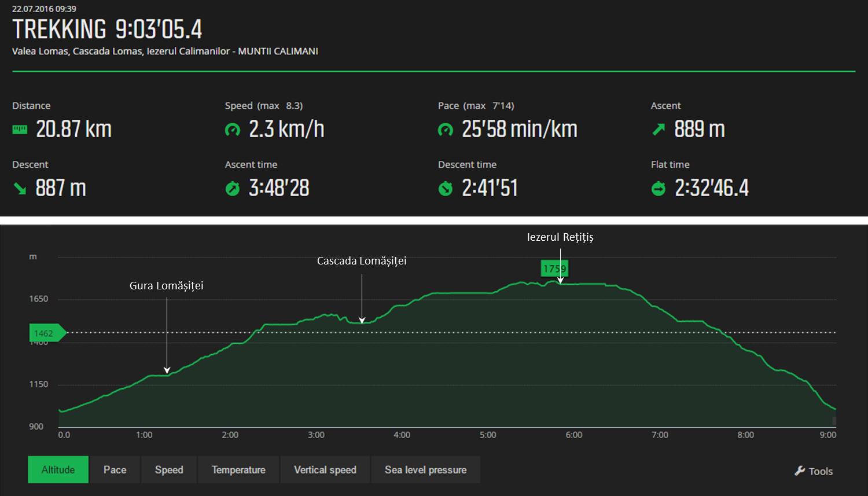Switch to Vertical speed graph
The image size is (868, 496).
325,470
